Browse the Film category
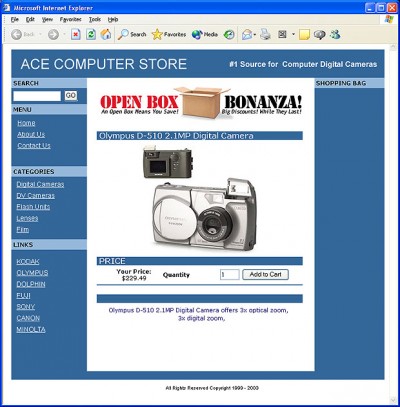The image size is (400, 407). [23, 230]
